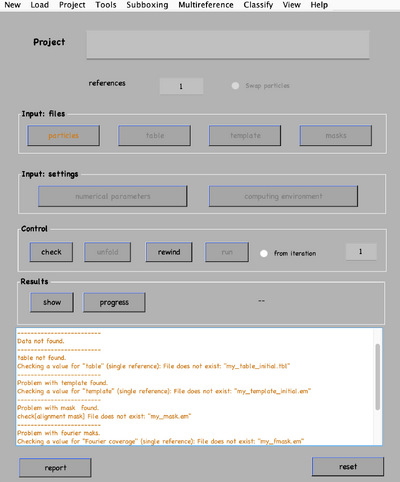Viewport: 400px width, 482px height.
Task: Open numerical parameters settings
Action: point(113,196)
